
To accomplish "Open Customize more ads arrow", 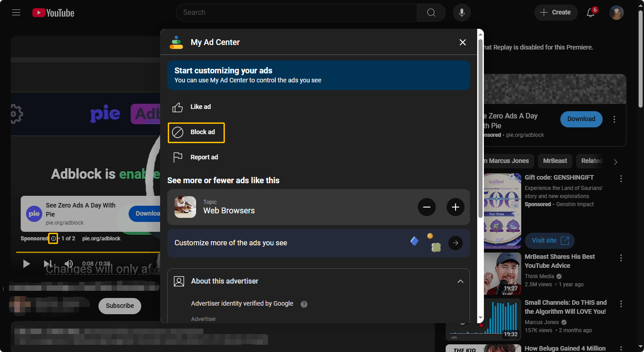I will [x=456, y=243].
